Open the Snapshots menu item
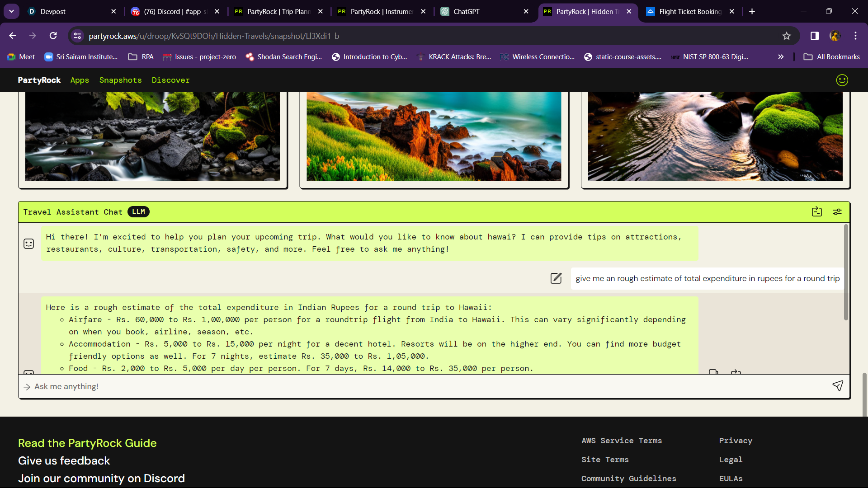This screenshot has height=488, width=868. point(120,80)
